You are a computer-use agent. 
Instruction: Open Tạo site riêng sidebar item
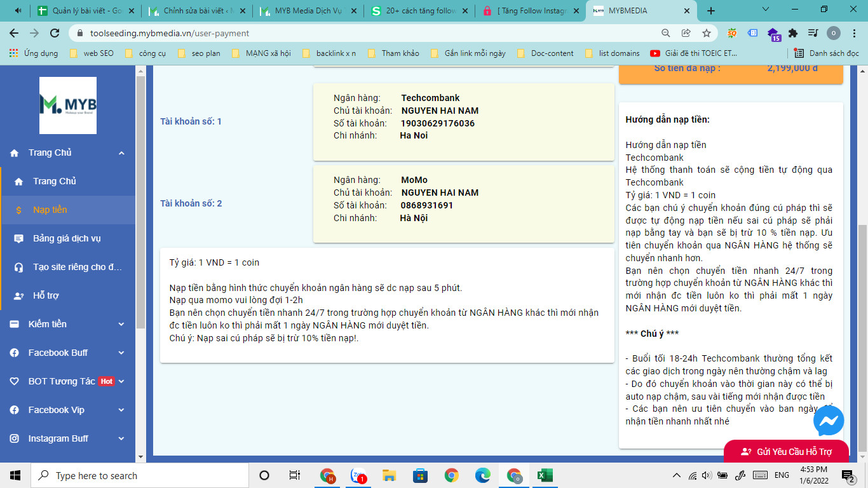click(67, 267)
